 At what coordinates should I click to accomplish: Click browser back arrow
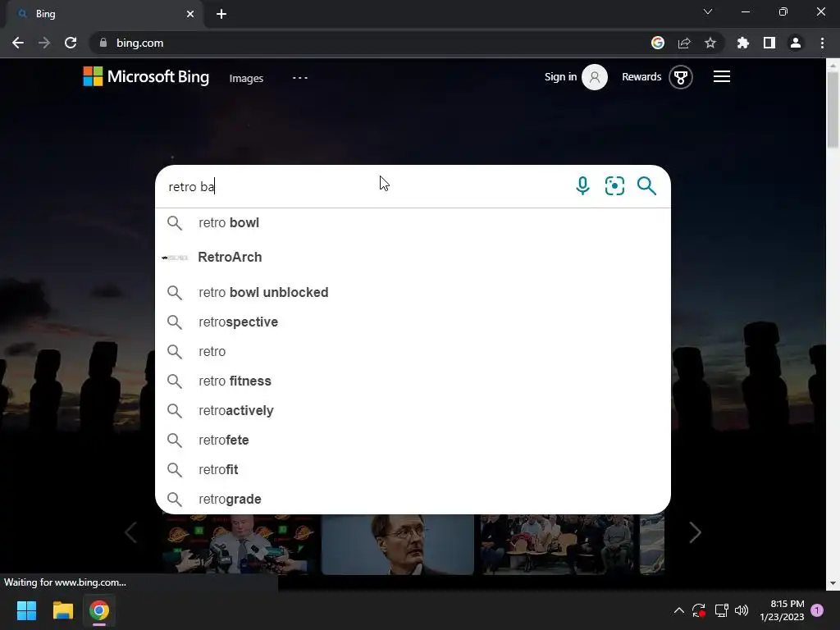coord(18,43)
